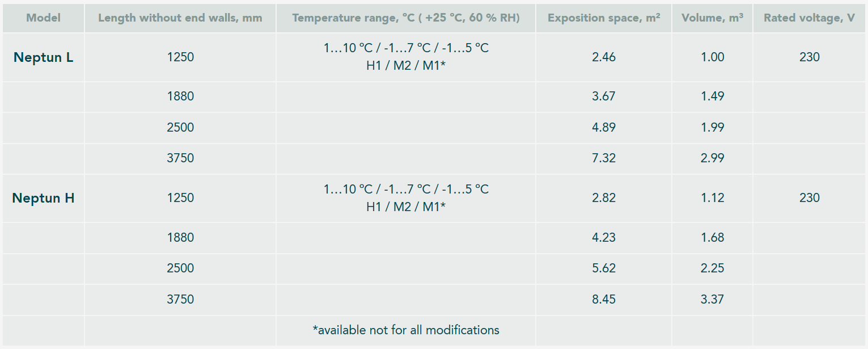Select the Neptun H model cell
This screenshot has width=868, height=349.
click(x=44, y=198)
